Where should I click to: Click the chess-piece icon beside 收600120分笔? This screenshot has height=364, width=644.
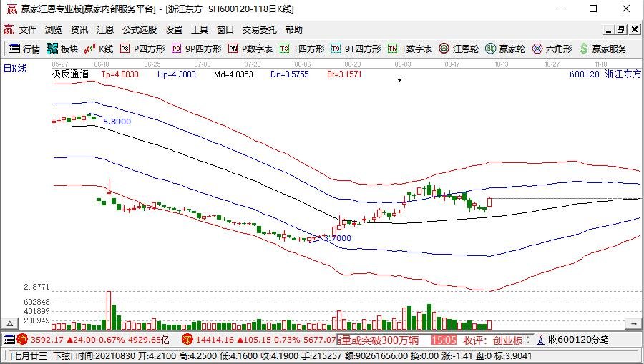540,340
